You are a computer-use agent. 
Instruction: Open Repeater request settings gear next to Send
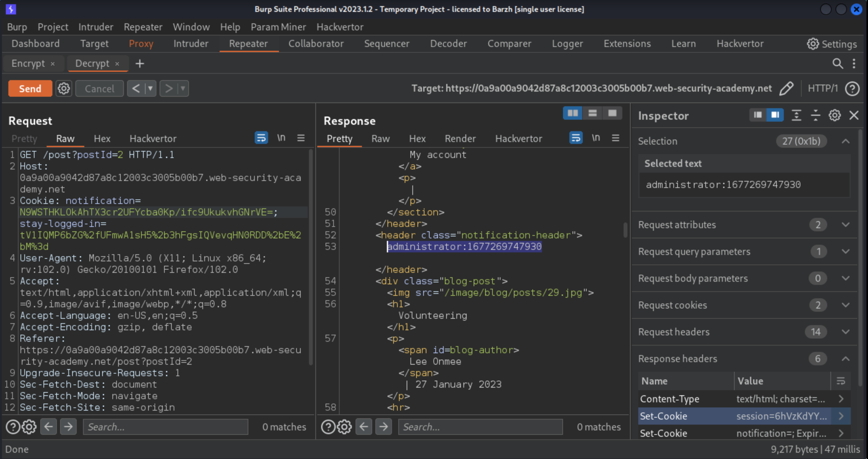point(64,89)
